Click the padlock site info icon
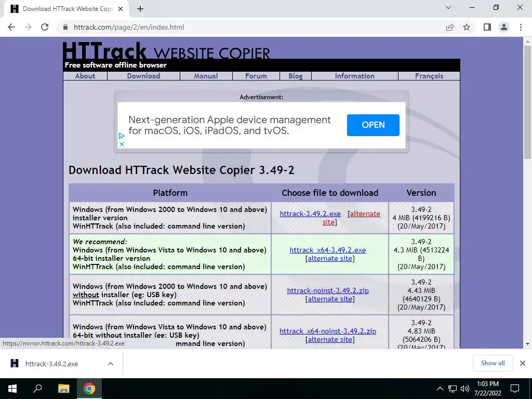532x399 pixels. coord(65,27)
